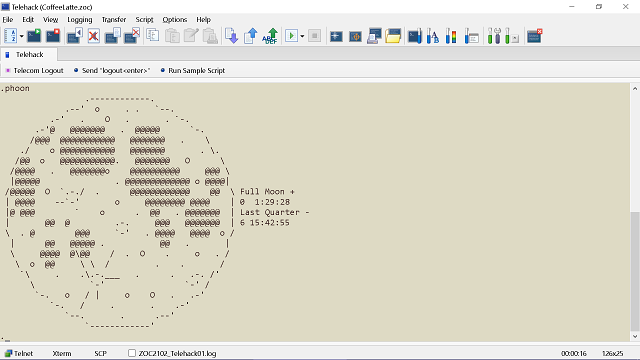Image resolution: width=640 pixels, height=360 pixels.
Task: Toggle the ZOC2102_Telehack01.log logging checkbox
Action: pos(132,353)
